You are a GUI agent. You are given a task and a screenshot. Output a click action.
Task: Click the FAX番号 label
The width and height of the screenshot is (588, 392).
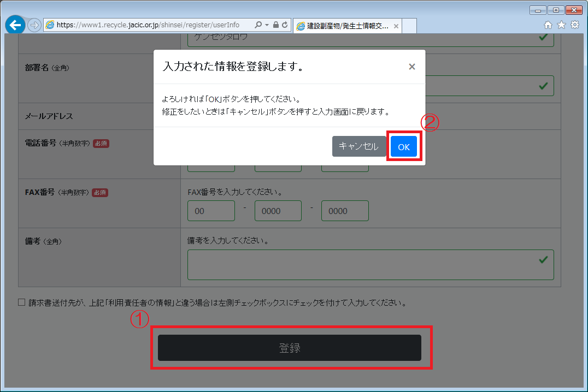(40, 192)
